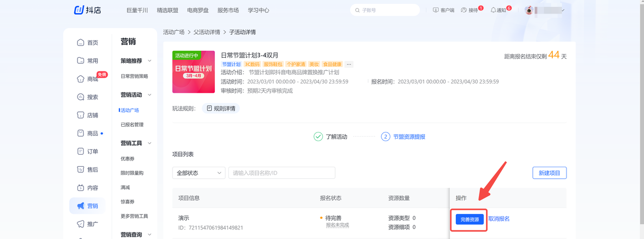Click 完善资源 button

(470, 219)
